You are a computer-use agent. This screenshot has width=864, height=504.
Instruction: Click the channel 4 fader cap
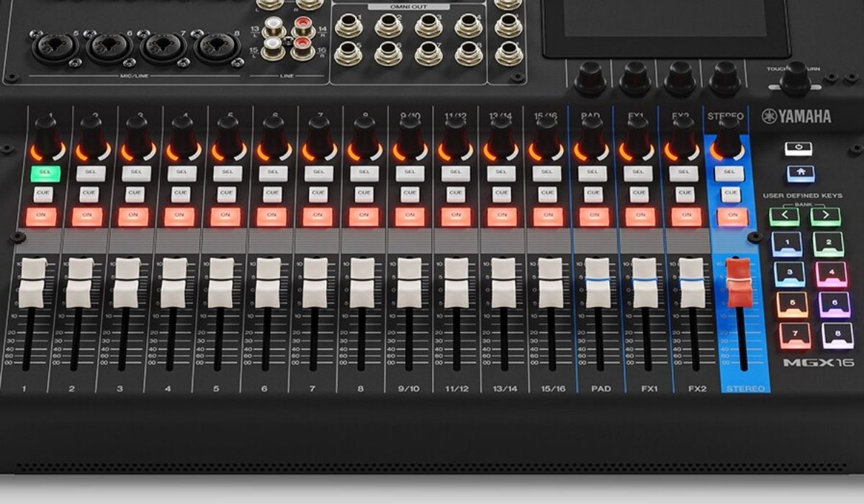pos(174,282)
